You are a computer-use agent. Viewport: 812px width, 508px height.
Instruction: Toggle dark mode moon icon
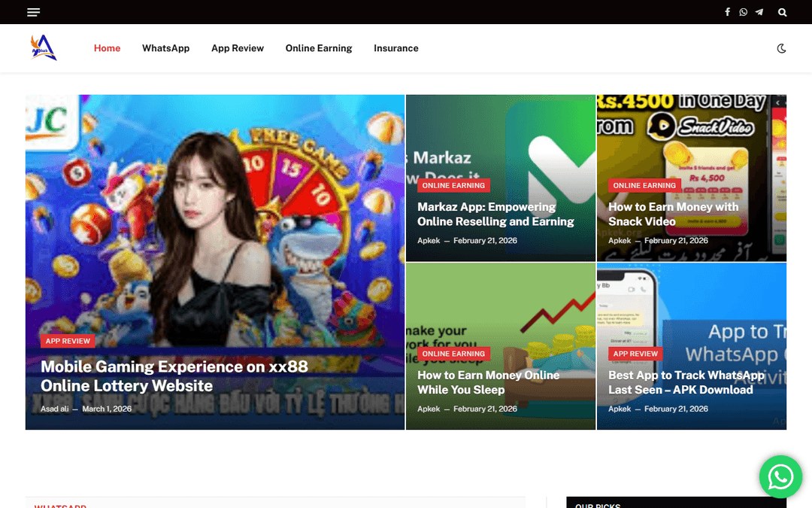(781, 48)
